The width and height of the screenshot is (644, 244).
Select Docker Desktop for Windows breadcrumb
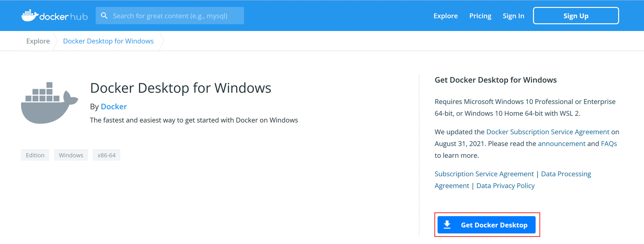[108, 41]
